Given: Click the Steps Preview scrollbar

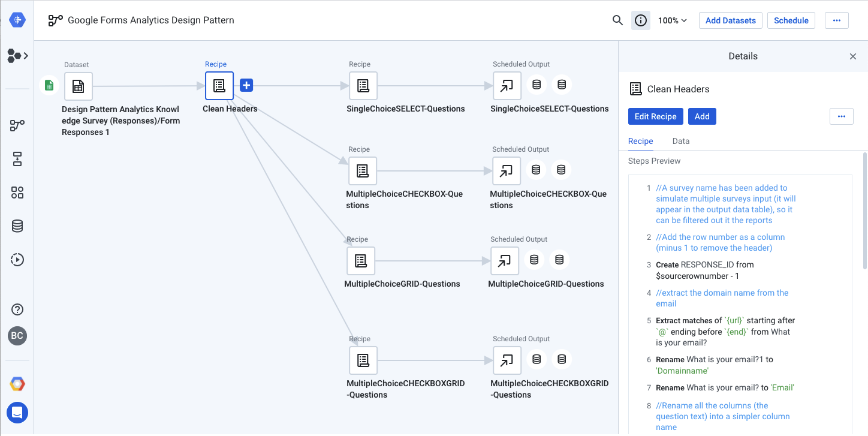Looking at the screenshot, I should pyautogui.click(x=864, y=210).
